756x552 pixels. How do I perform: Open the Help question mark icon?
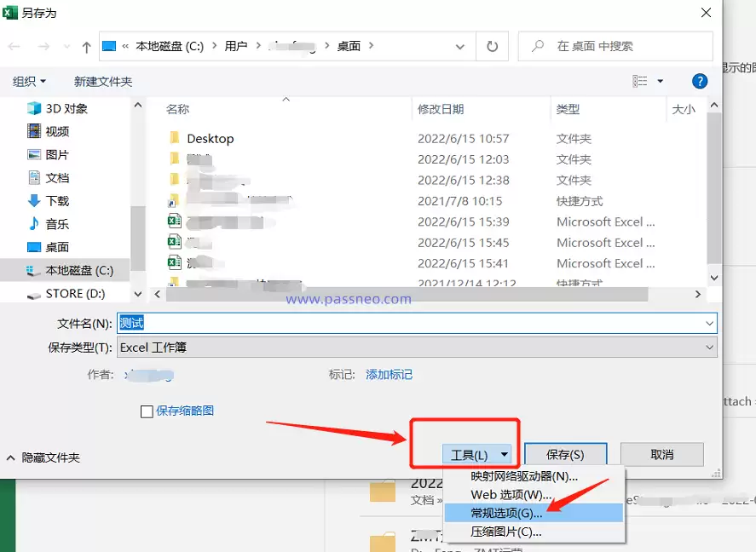click(700, 81)
